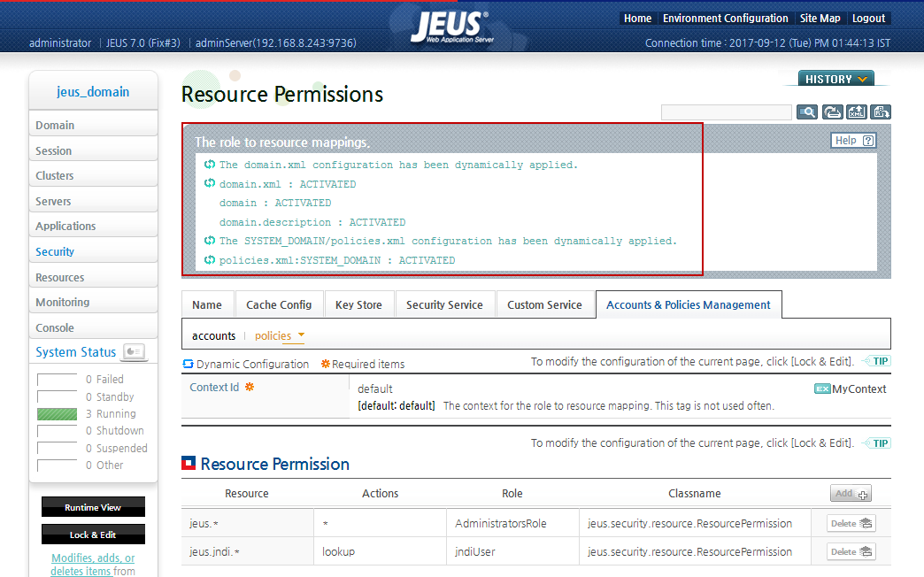
Task: Switch to the Security Service tab
Action: point(444,304)
